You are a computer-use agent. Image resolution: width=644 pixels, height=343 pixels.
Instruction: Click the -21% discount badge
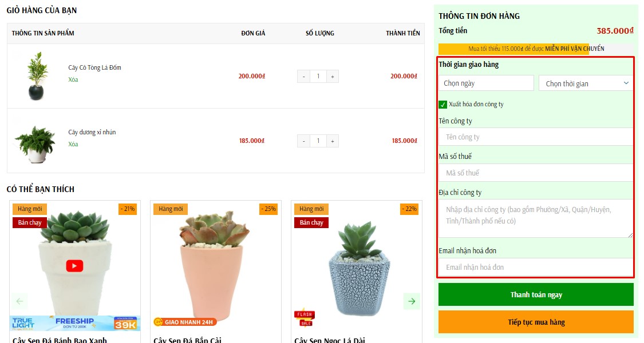[x=127, y=209]
